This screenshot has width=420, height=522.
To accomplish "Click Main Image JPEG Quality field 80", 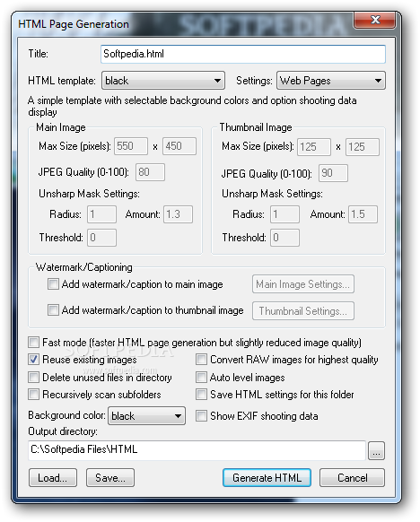I will 150,172.
